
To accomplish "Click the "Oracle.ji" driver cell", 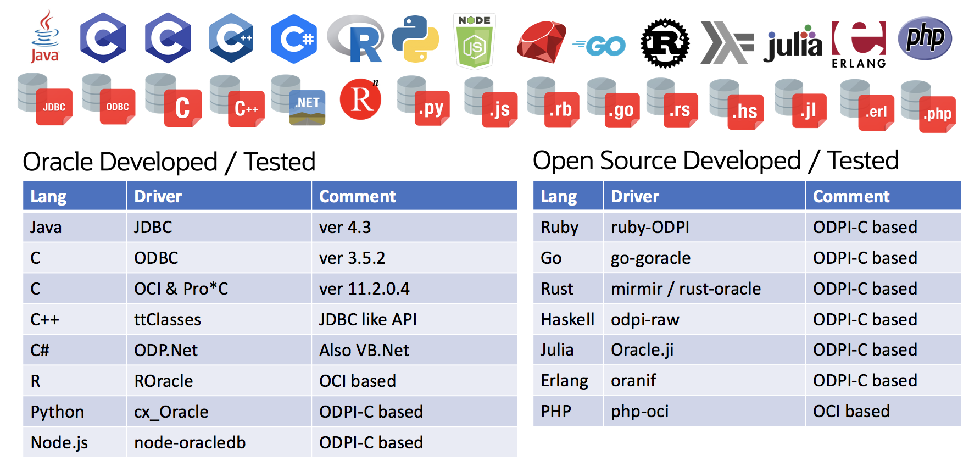I will [x=705, y=349].
